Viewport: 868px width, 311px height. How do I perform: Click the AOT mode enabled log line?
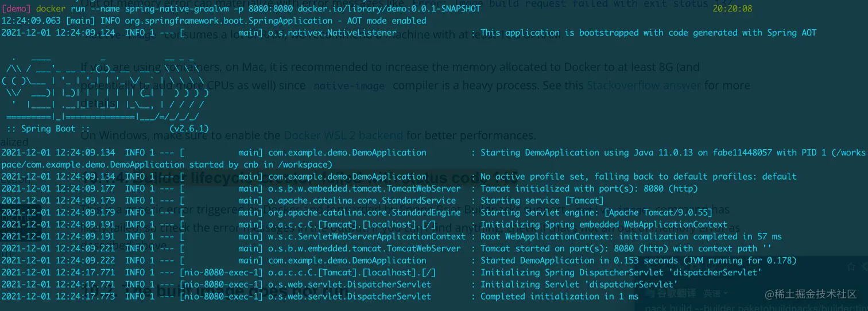coord(214,21)
